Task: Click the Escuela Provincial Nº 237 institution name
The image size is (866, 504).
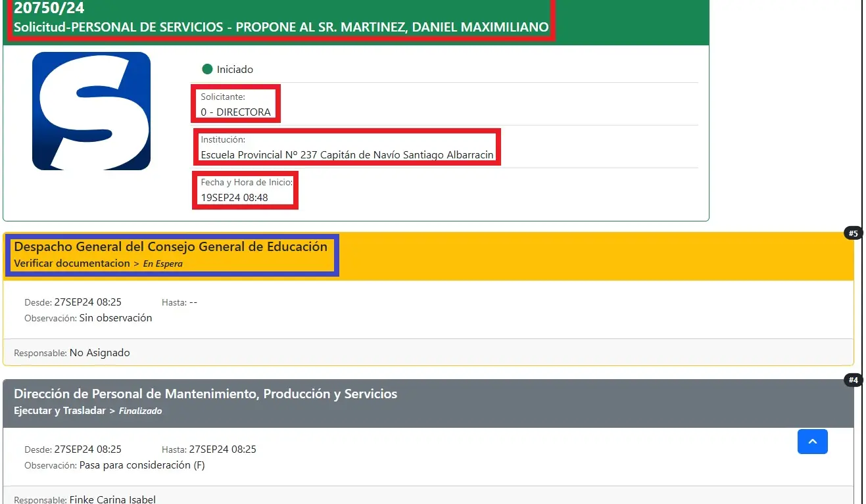Action: pyautogui.click(x=347, y=155)
